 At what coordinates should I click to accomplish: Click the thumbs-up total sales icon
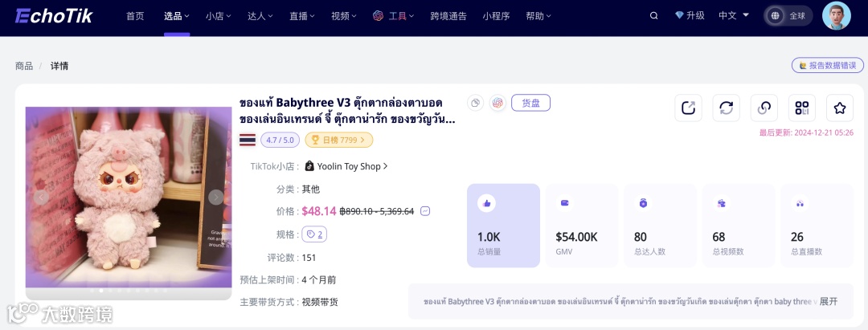coord(486,203)
